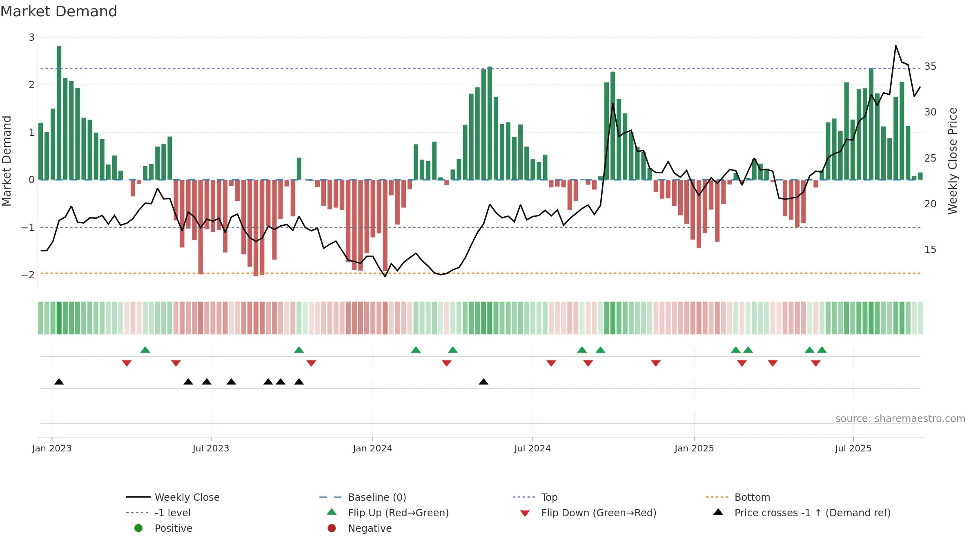Click the Weekly Close price peak near August 2025
Screen dimensions: 980x551
tap(896, 46)
